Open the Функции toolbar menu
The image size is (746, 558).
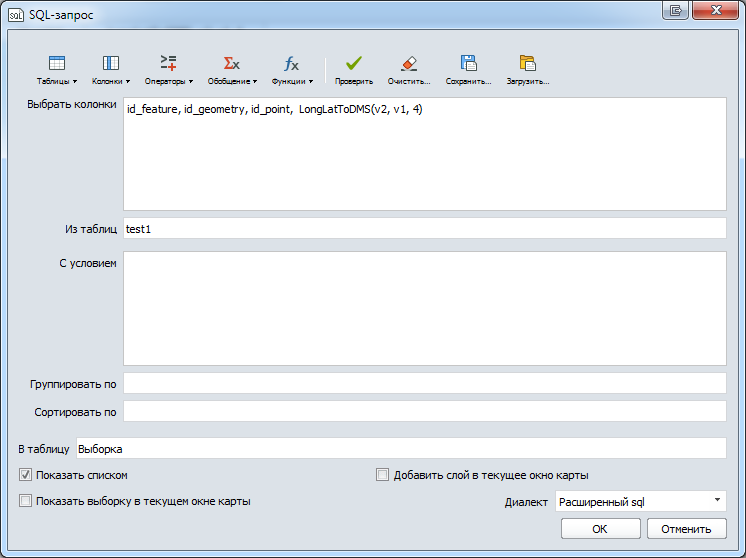tap(291, 69)
